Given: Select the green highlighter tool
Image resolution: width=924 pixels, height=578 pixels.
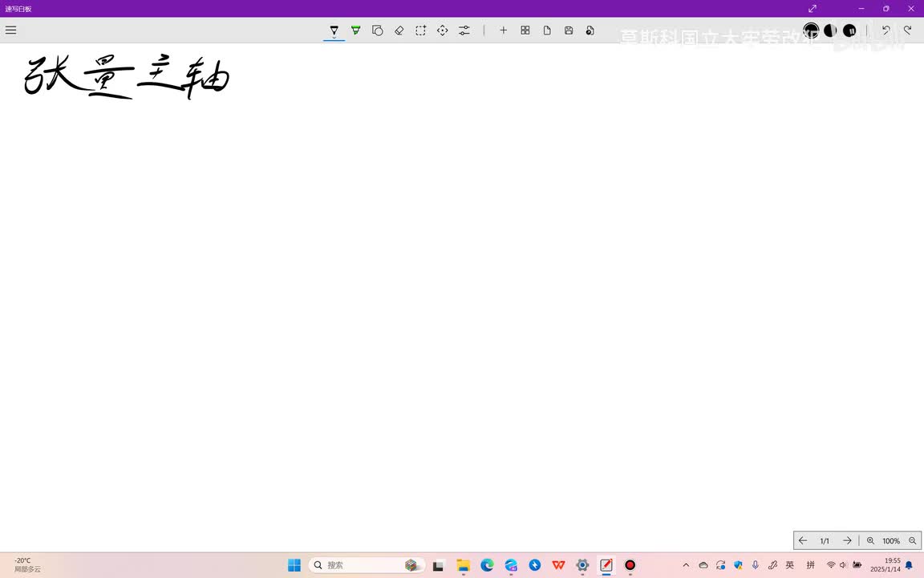Looking at the screenshot, I should click(356, 30).
